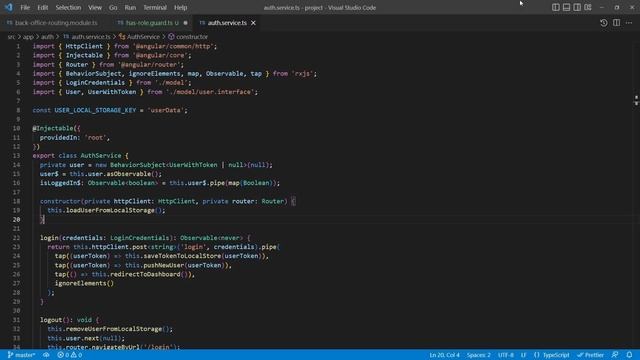The width and height of the screenshot is (640, 360).
Task: Click 'ignoreElements()' on line 27
Action: coord(84,283)
